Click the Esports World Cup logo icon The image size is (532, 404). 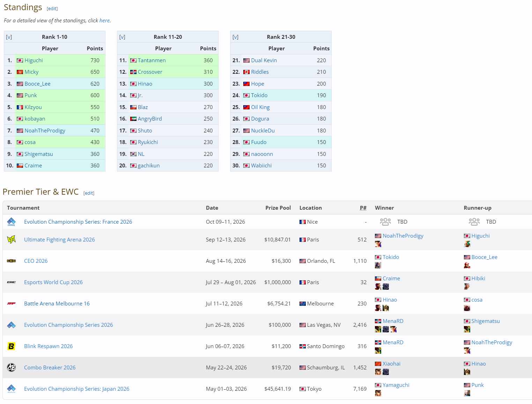pyautogui.click(x=11, y=282)
